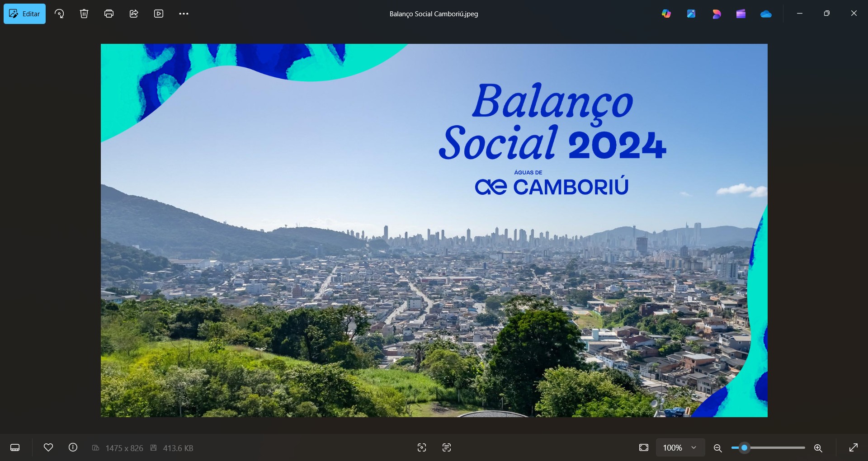868x461 pixels.
Task: Close the Photos window
Action: click(854, 14)
